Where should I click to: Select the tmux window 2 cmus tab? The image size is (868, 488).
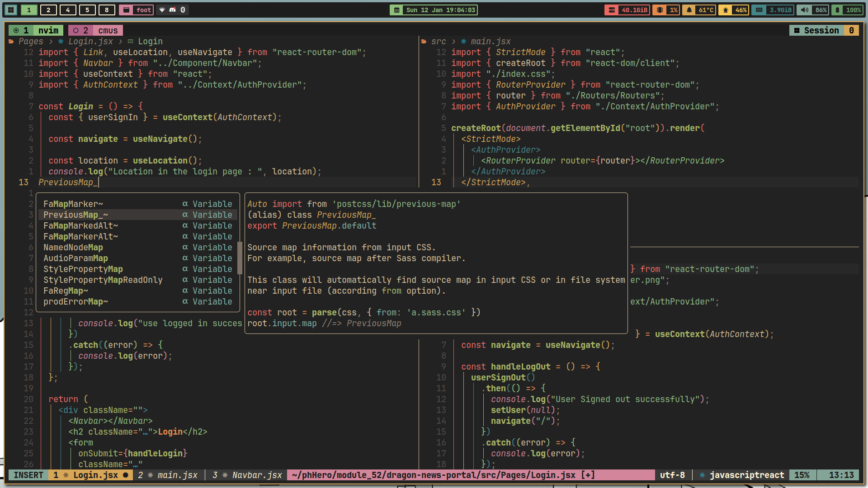(95, 30)
